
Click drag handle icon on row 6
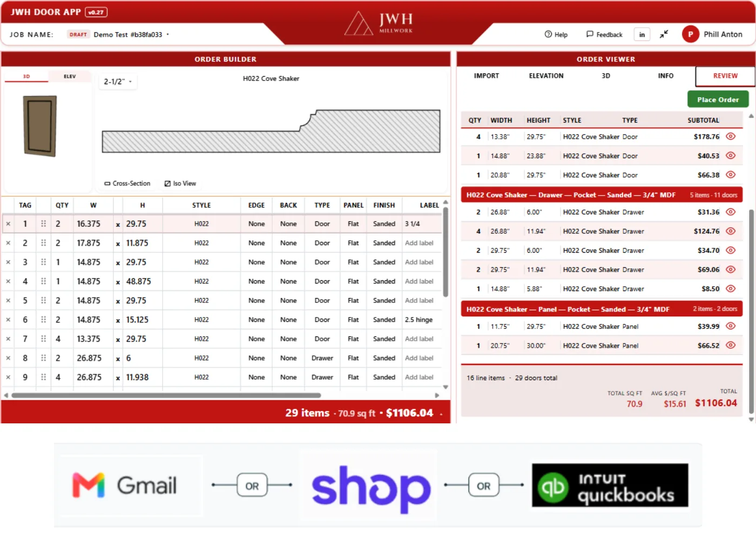(43, 320)
